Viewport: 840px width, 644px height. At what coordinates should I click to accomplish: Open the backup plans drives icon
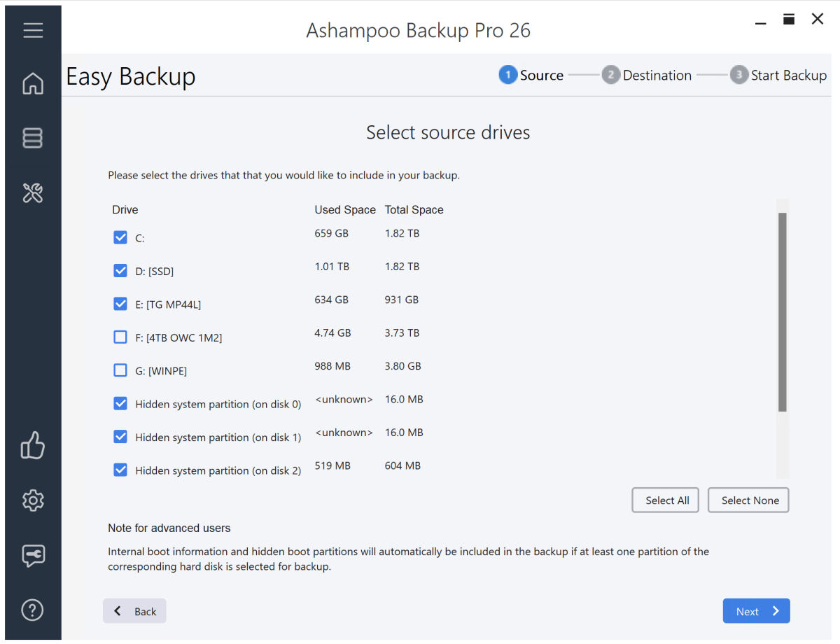point(33,138)
